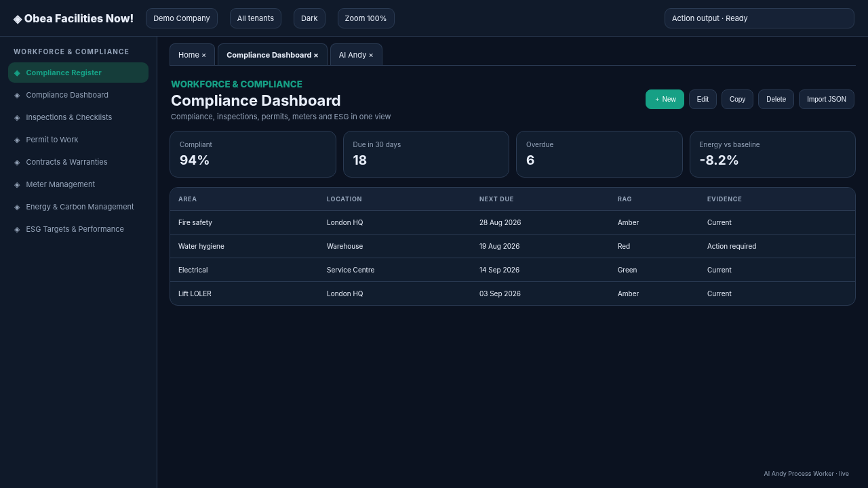The width and height of the screenshot is (868, 488).
Task: Click the diamond icon beside Permit to Work
Action: point(17,140)
